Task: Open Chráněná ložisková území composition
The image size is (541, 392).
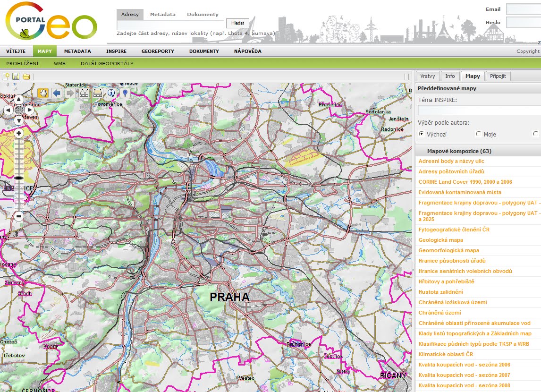Action: [453, 302]
